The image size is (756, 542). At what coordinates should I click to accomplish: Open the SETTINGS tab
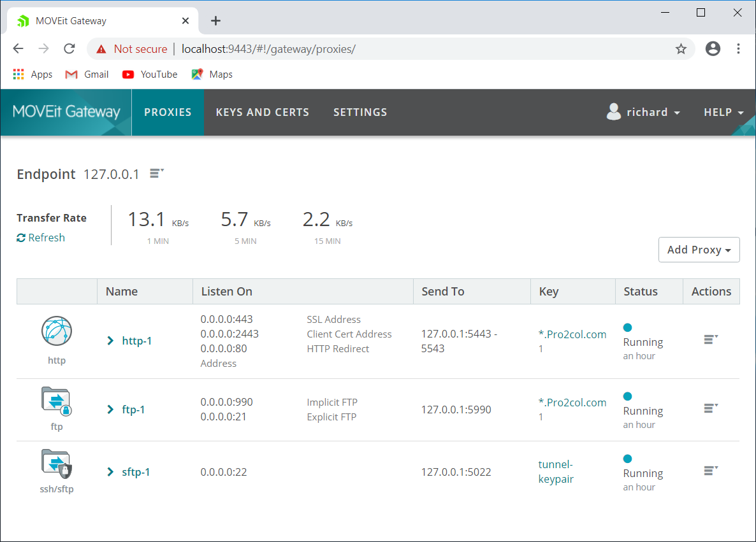click(x=360, y=112)
